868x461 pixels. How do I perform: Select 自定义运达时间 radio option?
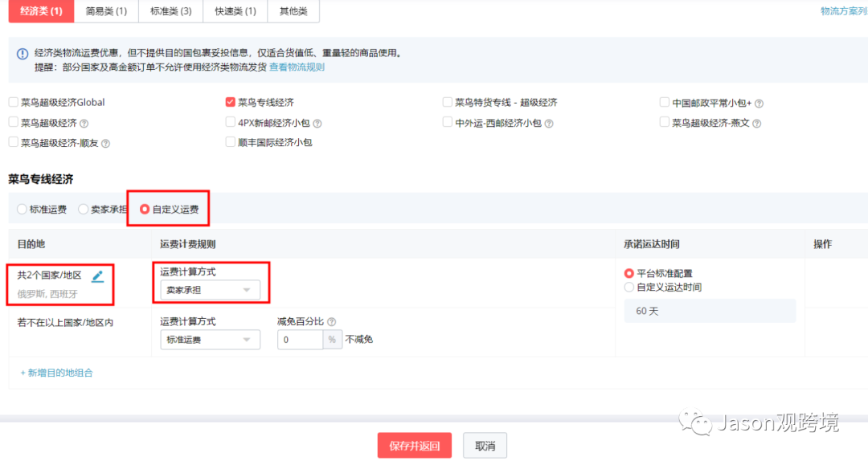628,288
